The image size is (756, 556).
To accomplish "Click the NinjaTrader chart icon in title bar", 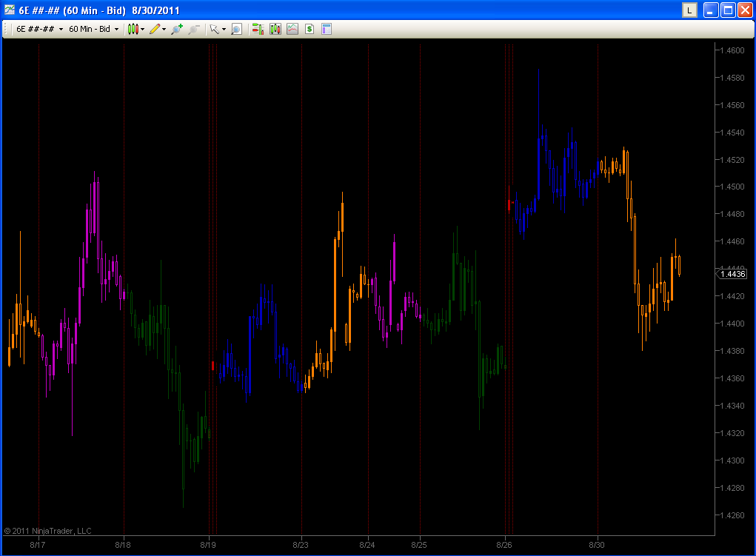I will (10, 10).
